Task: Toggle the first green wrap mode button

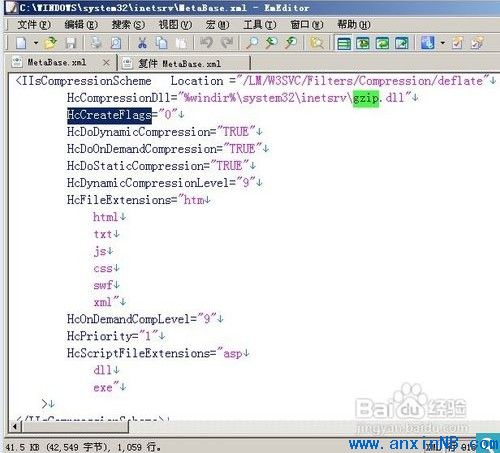Action: (344, 43)
